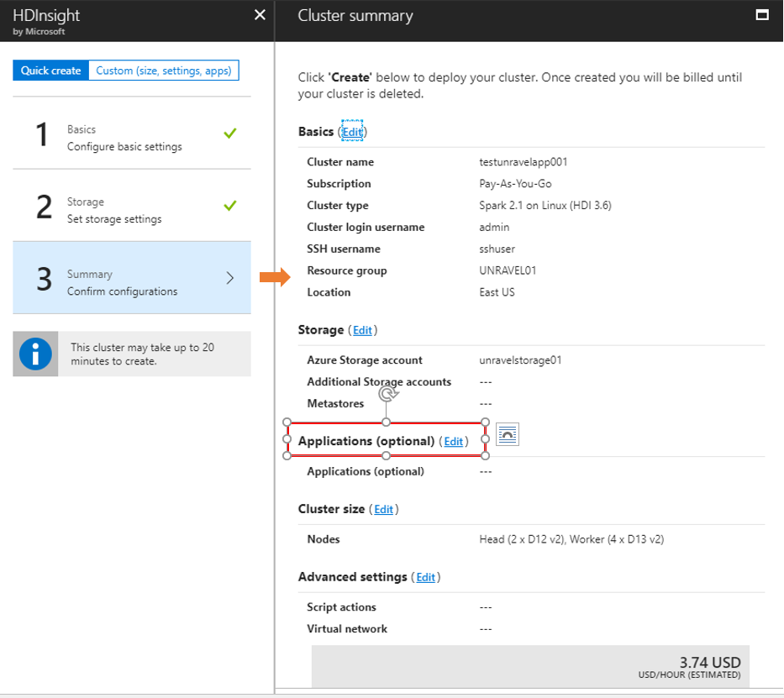
Task: Click location value East US
Action: [x=497, y=292]
